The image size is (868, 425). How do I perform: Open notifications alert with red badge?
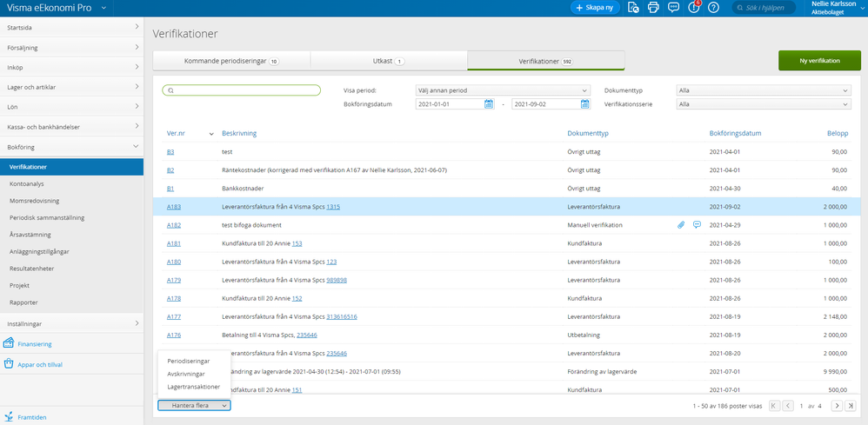[x=693, y=8]
